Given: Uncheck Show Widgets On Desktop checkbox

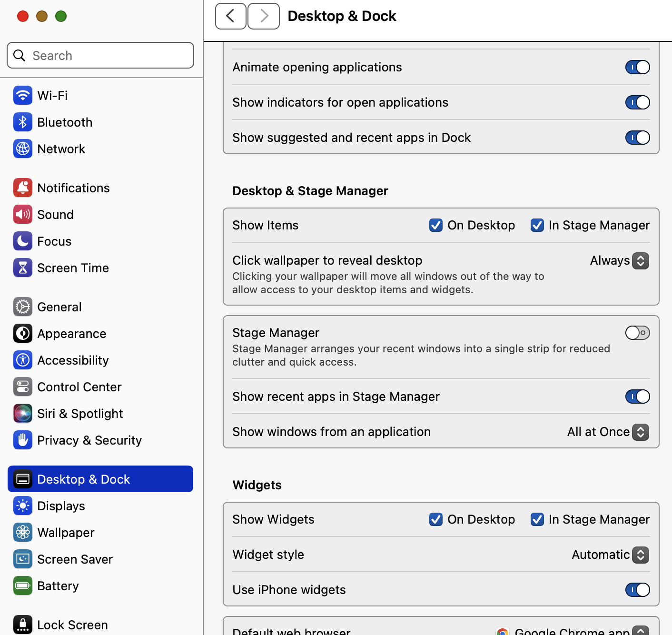Looking at the screenshot, I should [436, 519].
